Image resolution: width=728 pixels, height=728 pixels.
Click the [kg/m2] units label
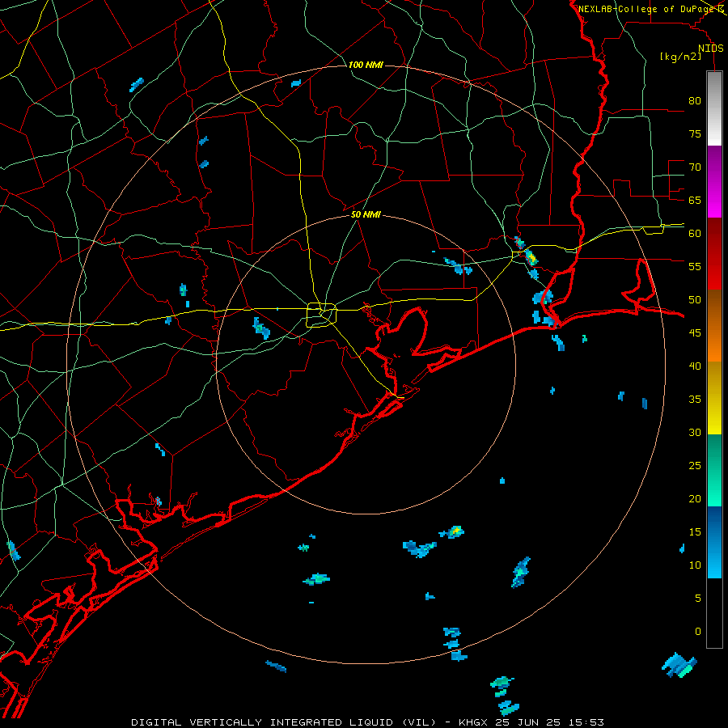pos(681,57)
